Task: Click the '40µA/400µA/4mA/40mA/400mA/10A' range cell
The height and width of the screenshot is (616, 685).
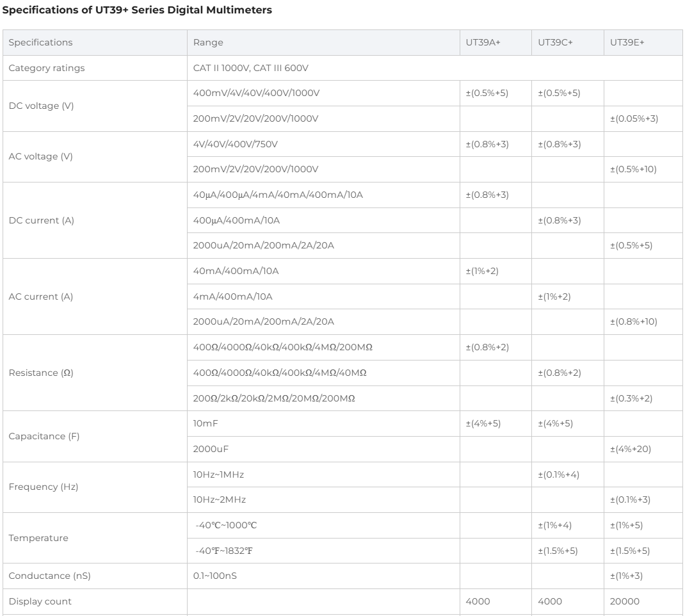Action: pyautogui.click(x=323, y=195)
